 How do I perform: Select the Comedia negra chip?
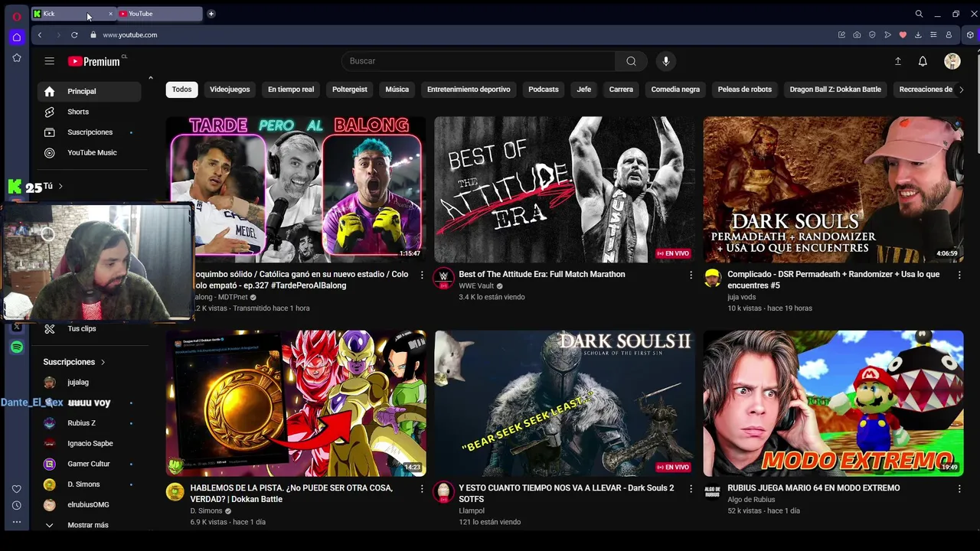(x=675, y=90)
